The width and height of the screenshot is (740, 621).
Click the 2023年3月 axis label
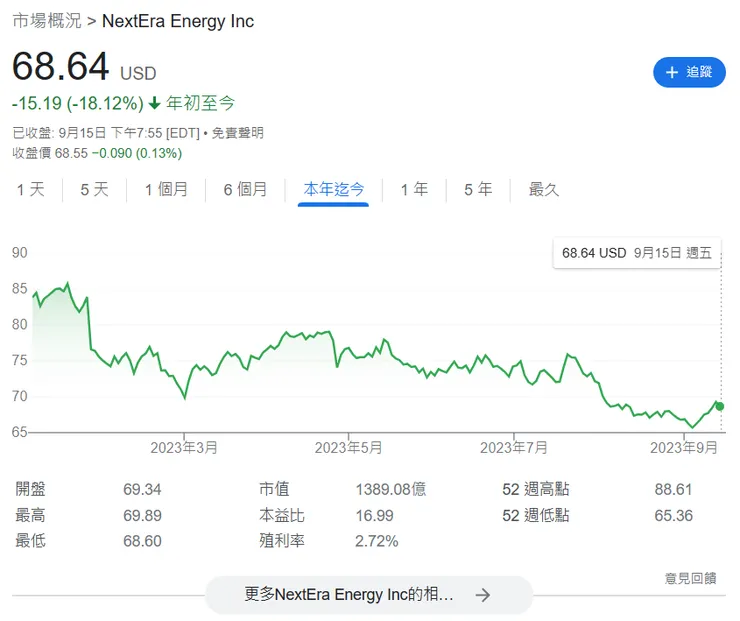point(184,447)
